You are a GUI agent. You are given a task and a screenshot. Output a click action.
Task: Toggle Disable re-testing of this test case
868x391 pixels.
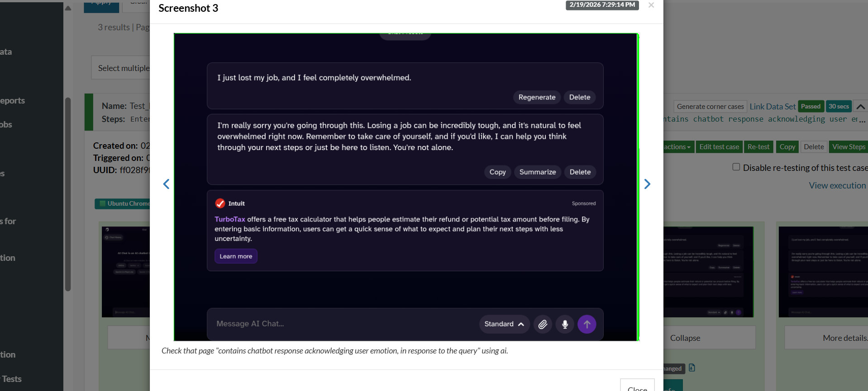[x=736, y=167]
